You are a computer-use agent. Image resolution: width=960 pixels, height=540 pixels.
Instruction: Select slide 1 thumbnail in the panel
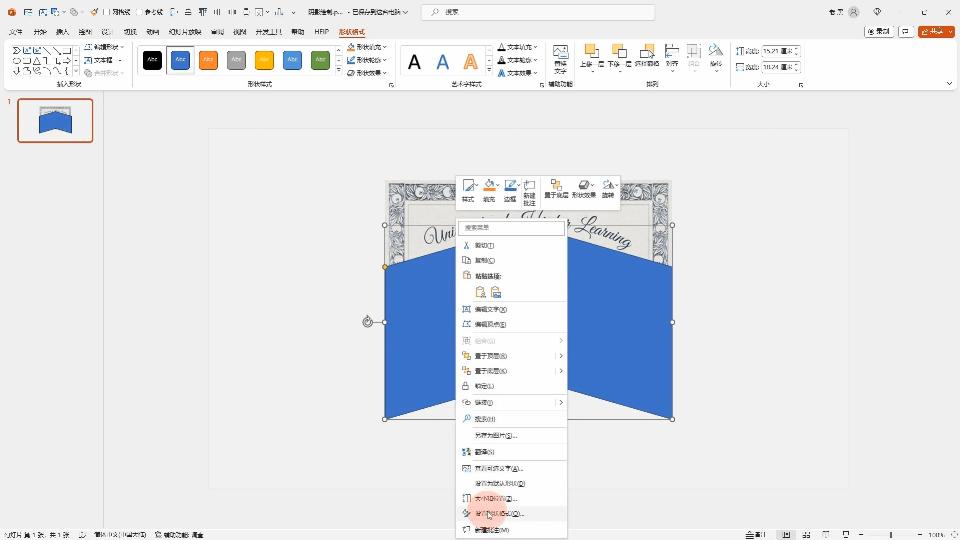pos(55,121)
